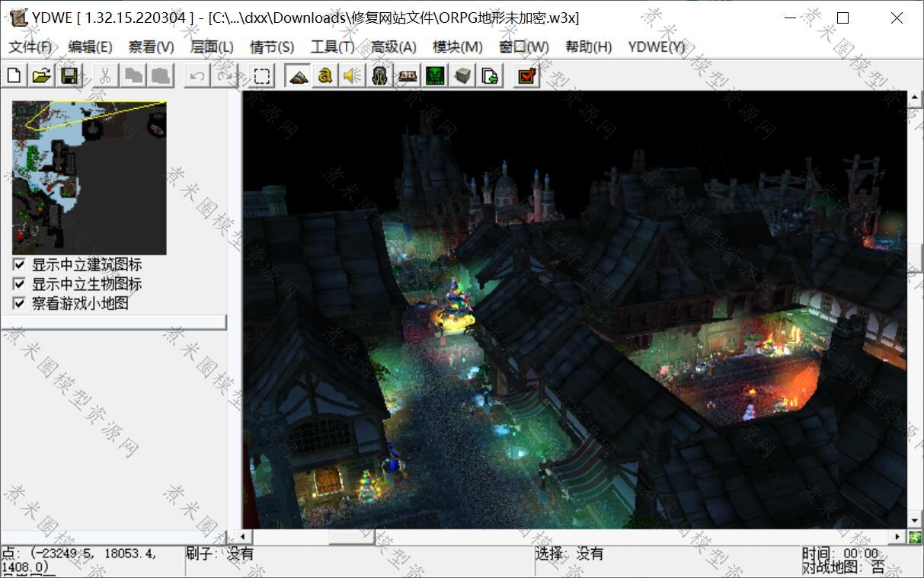Viewport: 924px width, 578px height.
Task: Open the Terrain Editor toolbar icon
Action: click(298, 75)
